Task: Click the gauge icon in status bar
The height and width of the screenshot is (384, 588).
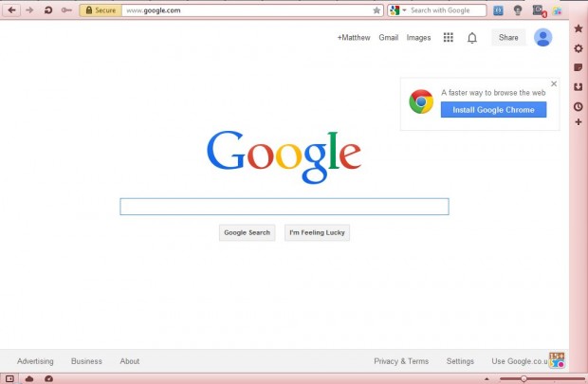Action: 48,378
